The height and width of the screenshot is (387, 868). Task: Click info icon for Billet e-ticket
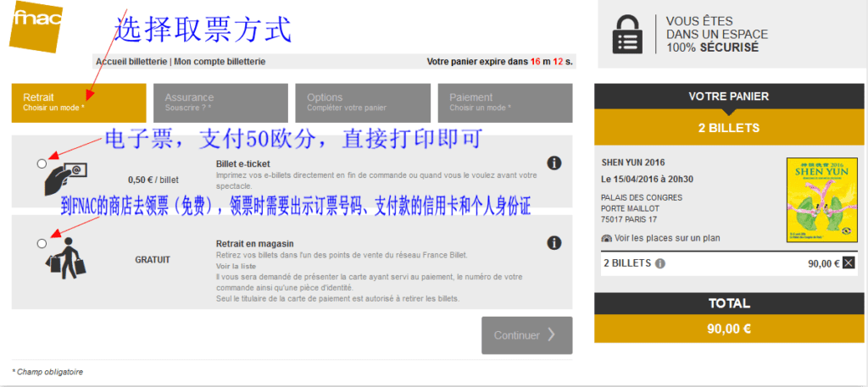pos(554,163)
